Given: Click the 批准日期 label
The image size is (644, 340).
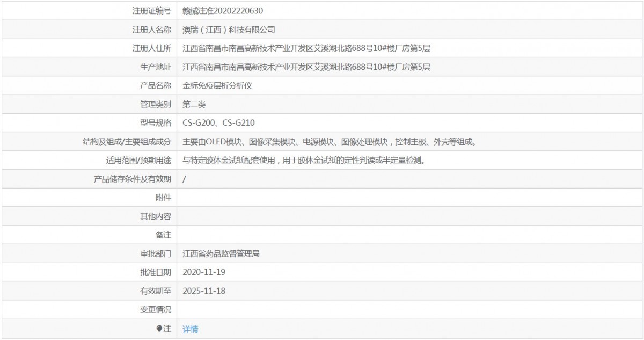Looking at the screenshot, I should click(156, 272).
